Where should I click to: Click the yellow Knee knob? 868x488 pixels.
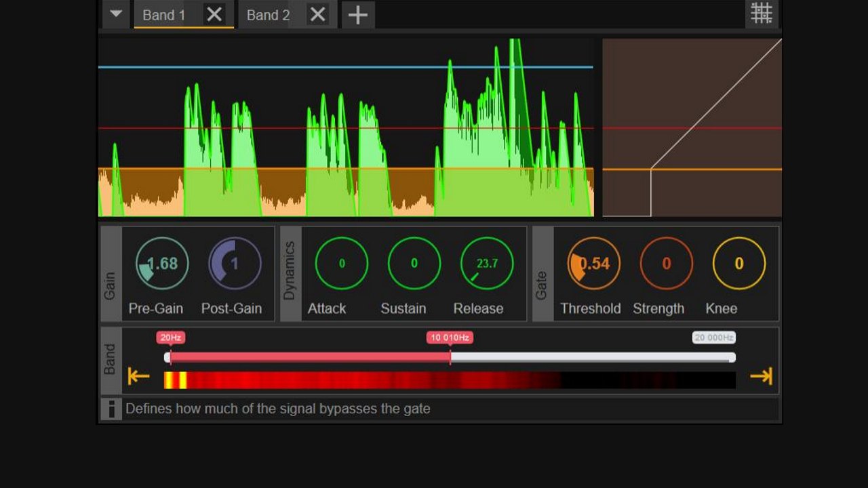739,264
